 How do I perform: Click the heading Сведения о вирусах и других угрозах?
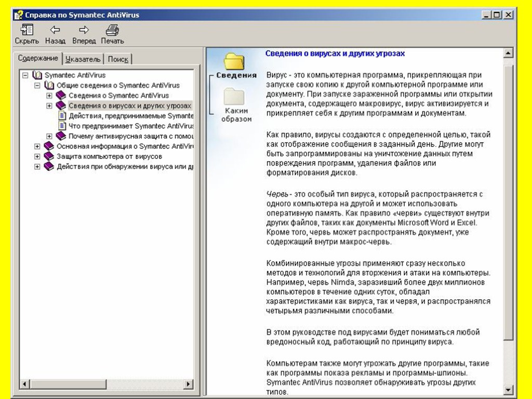point(335,54)
